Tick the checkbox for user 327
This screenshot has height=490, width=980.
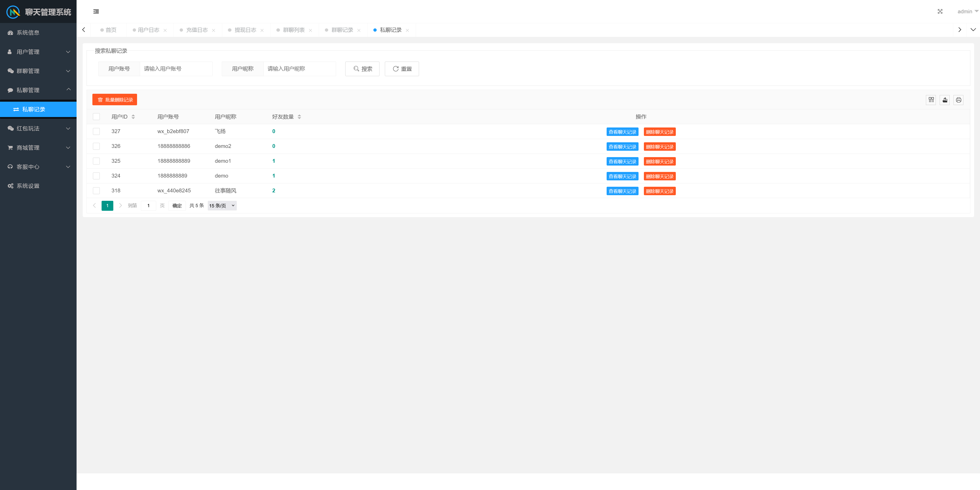point(96,131)
